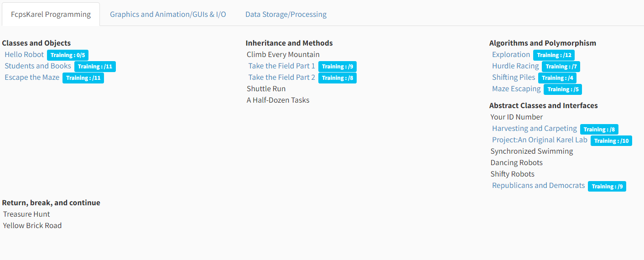Click the Exploration Training /12 badge
This screenshot has height=260, width=644.
[x=554, y=55]
